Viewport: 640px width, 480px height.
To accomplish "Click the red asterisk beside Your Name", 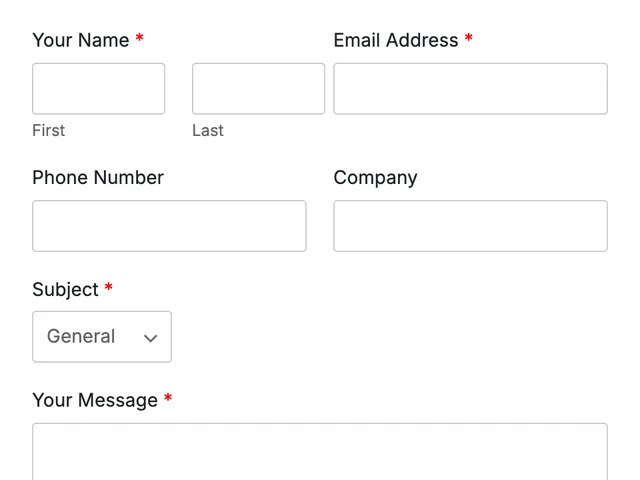I will point(140,38).
